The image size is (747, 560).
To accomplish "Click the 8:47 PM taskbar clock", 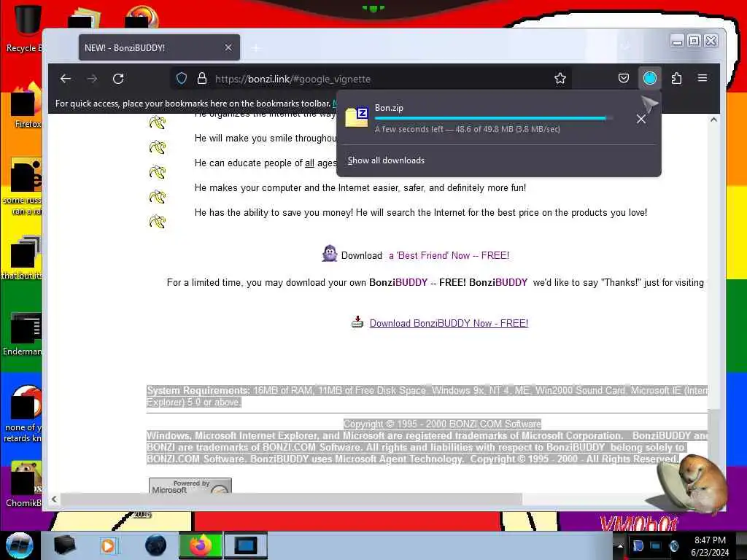I will [710, 546].
